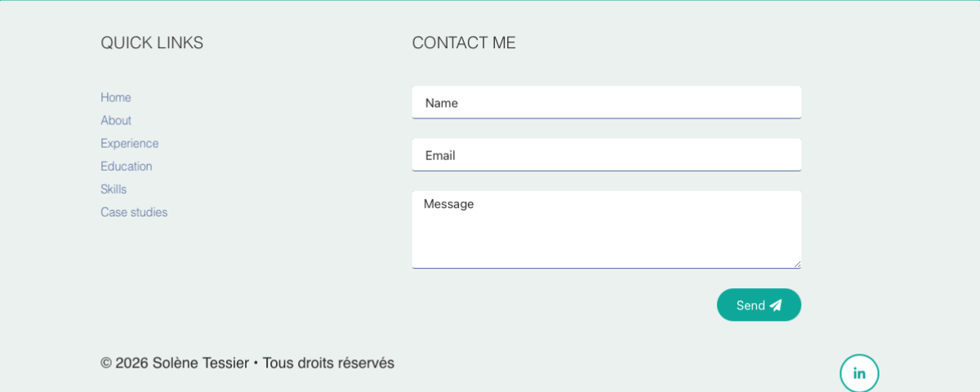980x392 pixels.
Task: Jump to the Education section link
Action: click(127, 166)
